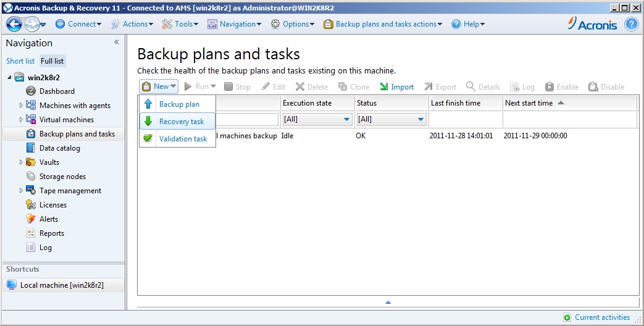Click the Licenses keys icon
Viewport: 644px width, 326px height.
point(31,204)
